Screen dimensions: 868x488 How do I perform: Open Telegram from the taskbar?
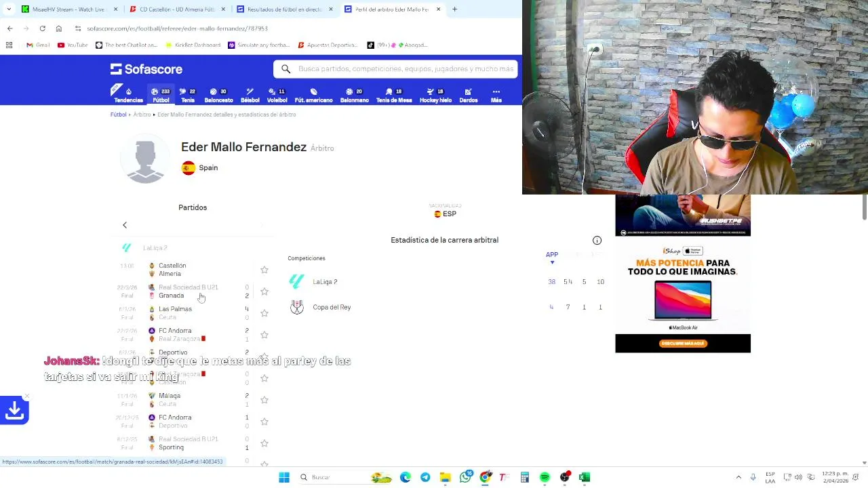pyautogui.click(x=425, y=477)
